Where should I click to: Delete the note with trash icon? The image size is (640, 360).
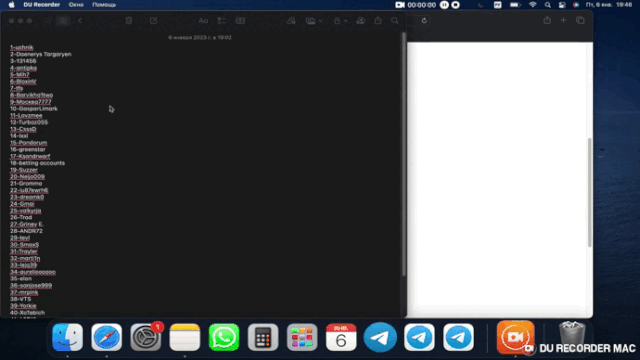point(129,20)
